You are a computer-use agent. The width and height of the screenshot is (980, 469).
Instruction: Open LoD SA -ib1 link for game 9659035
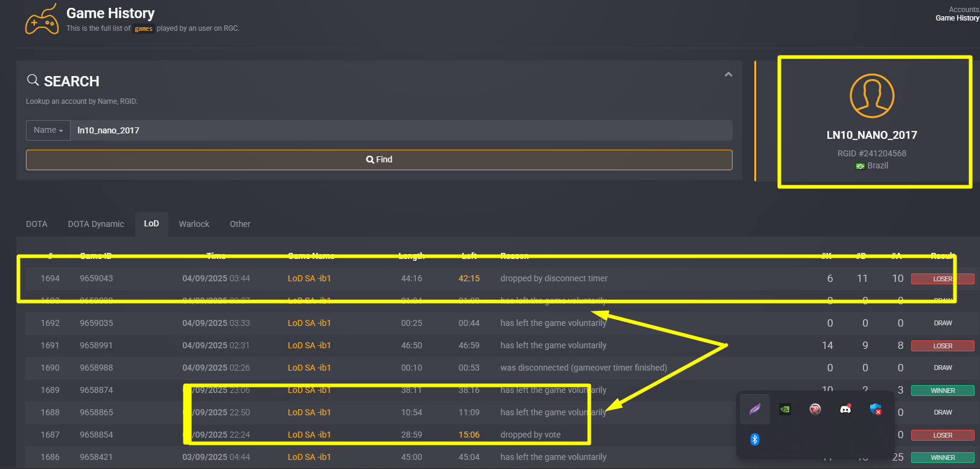(310, 323)
